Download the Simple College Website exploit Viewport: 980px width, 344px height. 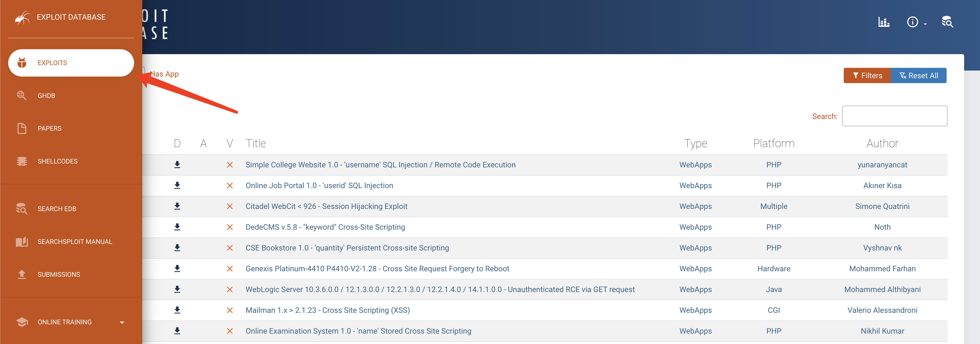coord(177,165)
